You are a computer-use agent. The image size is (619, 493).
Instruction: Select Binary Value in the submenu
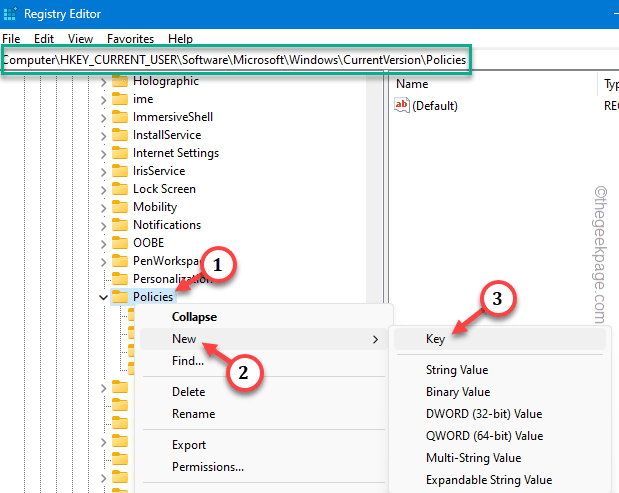pyautogui.click(x=499, y=392)
